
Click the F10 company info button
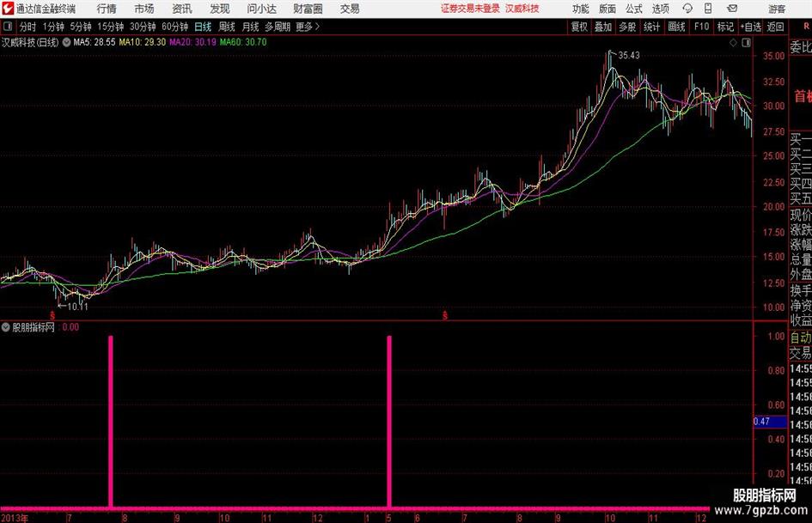[x=702, y=27]
